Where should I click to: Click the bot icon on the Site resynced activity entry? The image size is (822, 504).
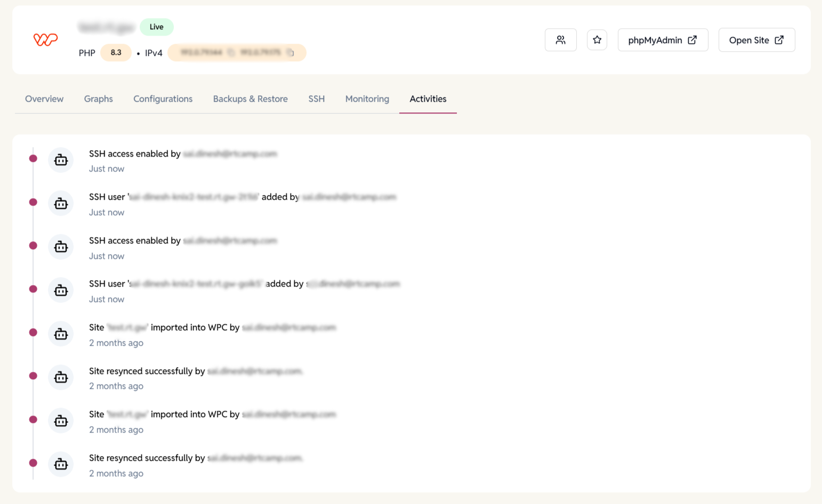click(61, 377)
